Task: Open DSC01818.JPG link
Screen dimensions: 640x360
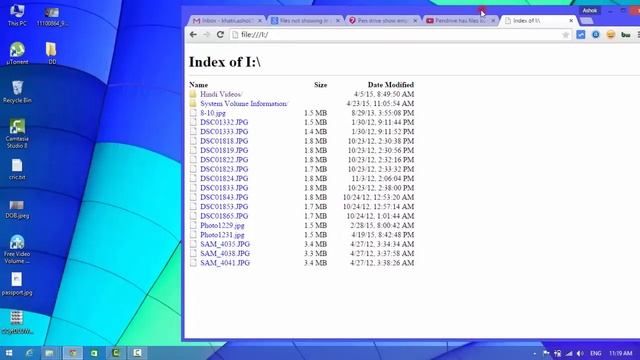Action: pos(224,141)
